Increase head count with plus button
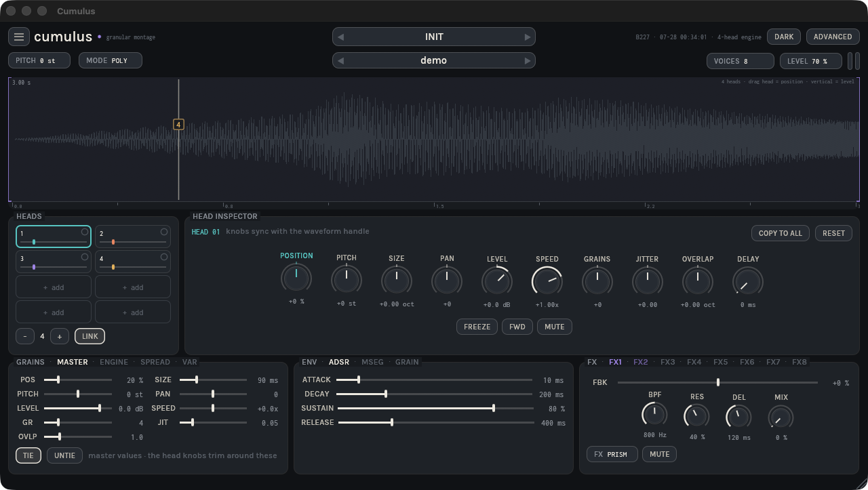This screenshot has height=490, width=868. pos(60,336)
